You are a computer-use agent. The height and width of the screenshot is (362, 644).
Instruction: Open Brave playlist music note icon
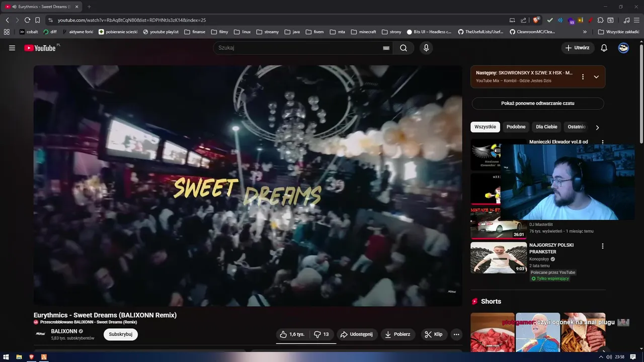[626, 20]
